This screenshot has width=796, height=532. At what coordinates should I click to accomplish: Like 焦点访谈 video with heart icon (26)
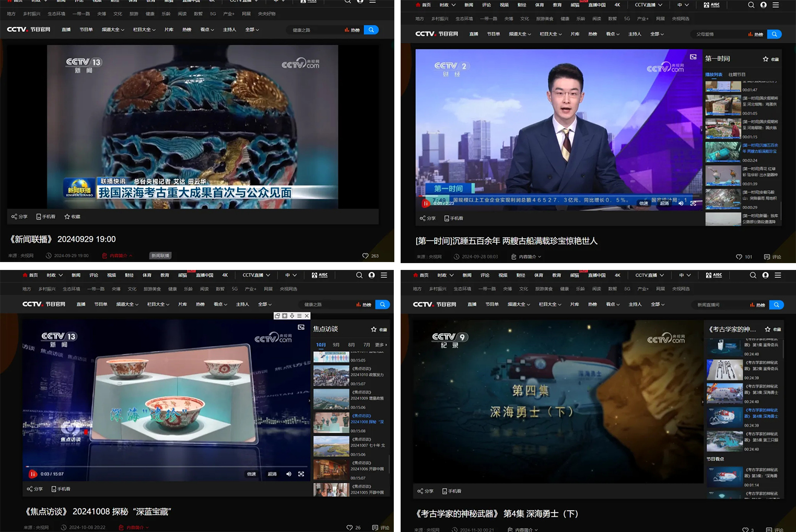coord(349,527)
